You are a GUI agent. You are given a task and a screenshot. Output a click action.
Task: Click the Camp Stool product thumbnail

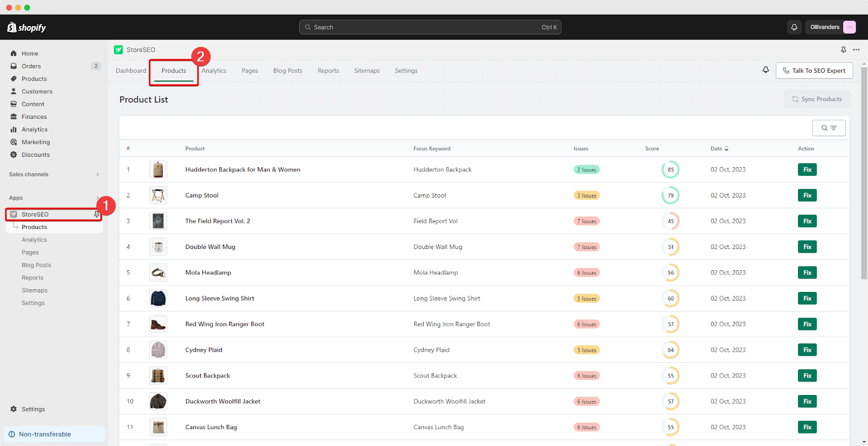(x=158, y=195)
